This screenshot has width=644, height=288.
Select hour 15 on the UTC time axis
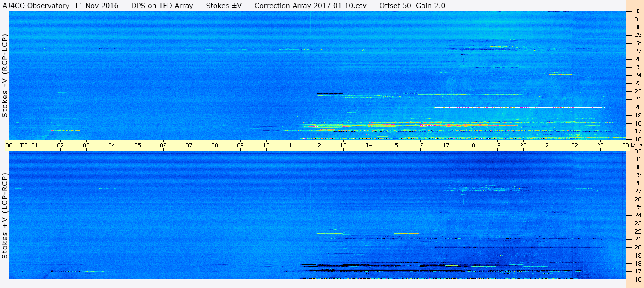(395, 145)
